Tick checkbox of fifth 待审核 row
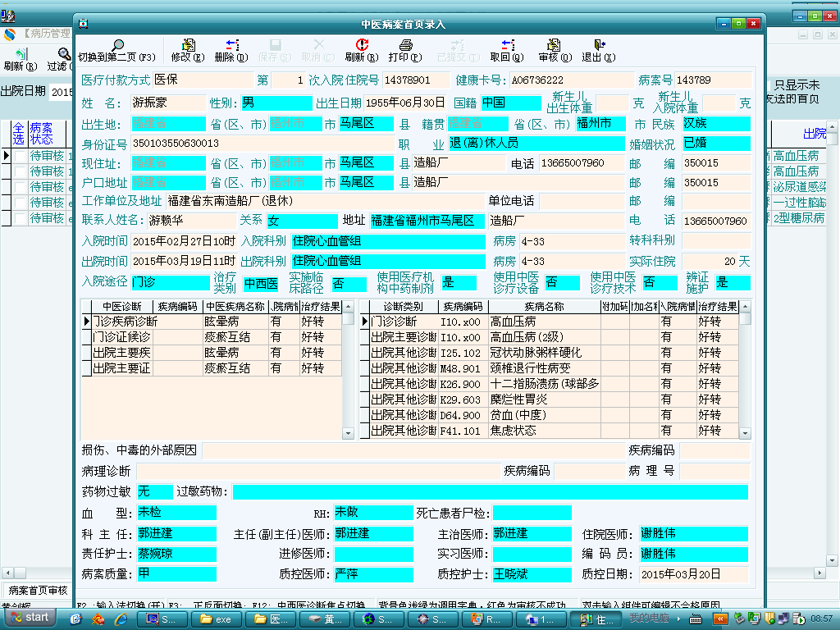Screen dimensions: 840x630 point(20,218)
